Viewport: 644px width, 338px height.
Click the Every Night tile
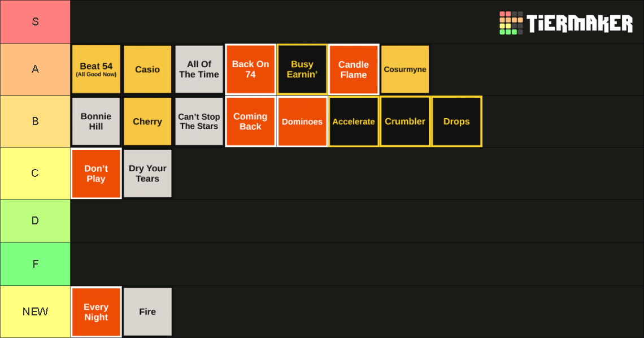tap(96, 311)
